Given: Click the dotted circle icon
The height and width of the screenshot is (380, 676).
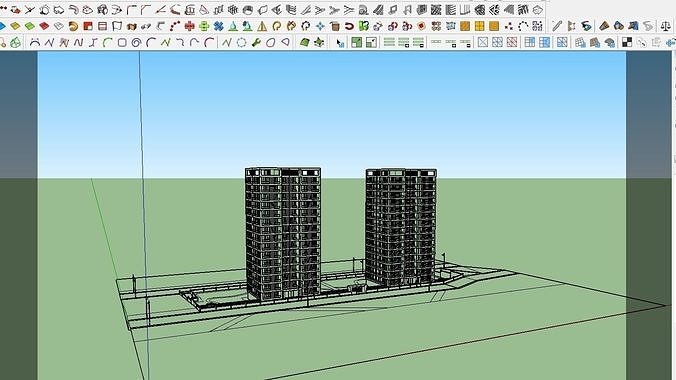Looking at the screenshot, I should (x=241, y=42).
